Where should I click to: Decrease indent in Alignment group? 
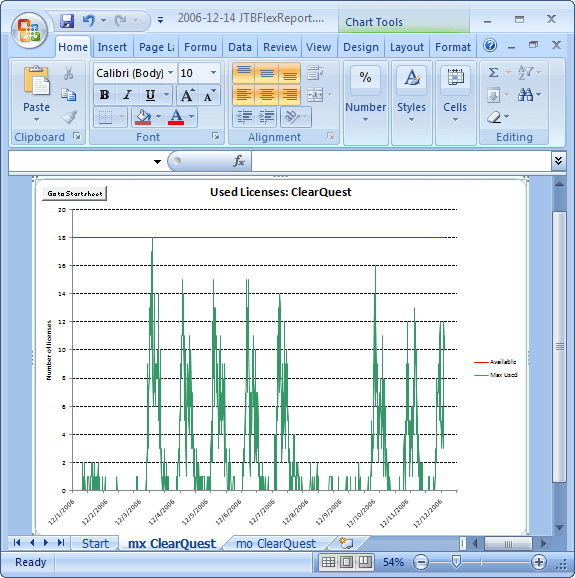click(244, 117)
